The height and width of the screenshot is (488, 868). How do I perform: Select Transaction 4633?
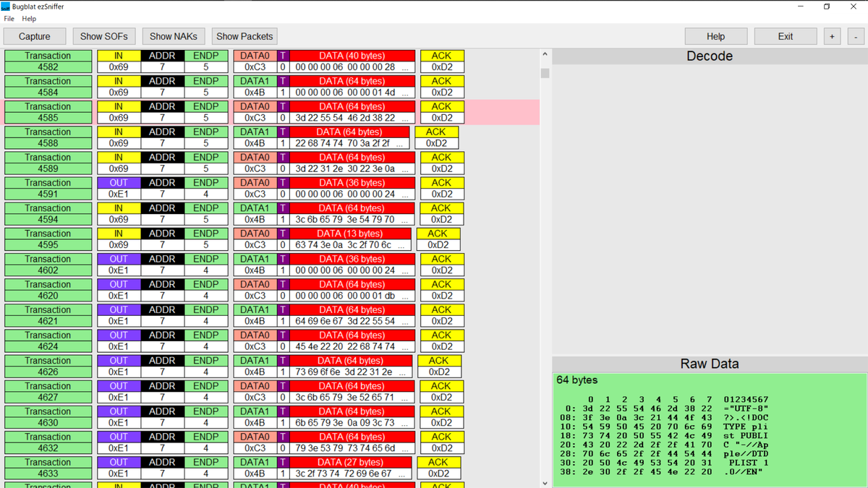click(x=48, y=468)
